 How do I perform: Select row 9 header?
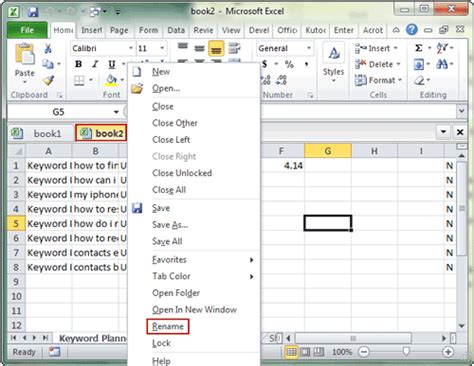(16, 282)
